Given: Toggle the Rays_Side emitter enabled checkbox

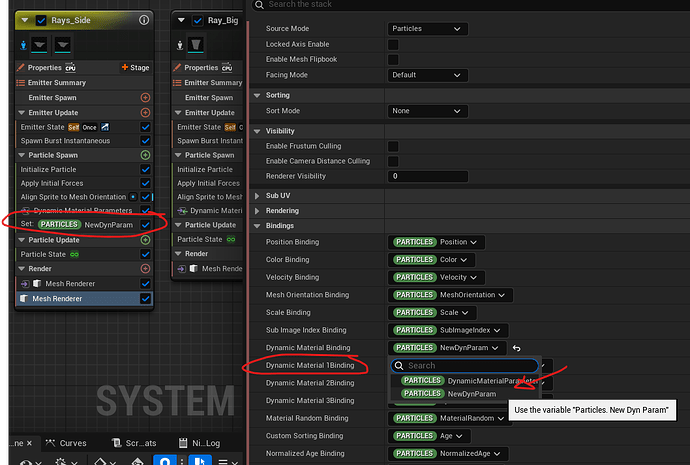Looking at the screenshot, I should pos(41,20).
